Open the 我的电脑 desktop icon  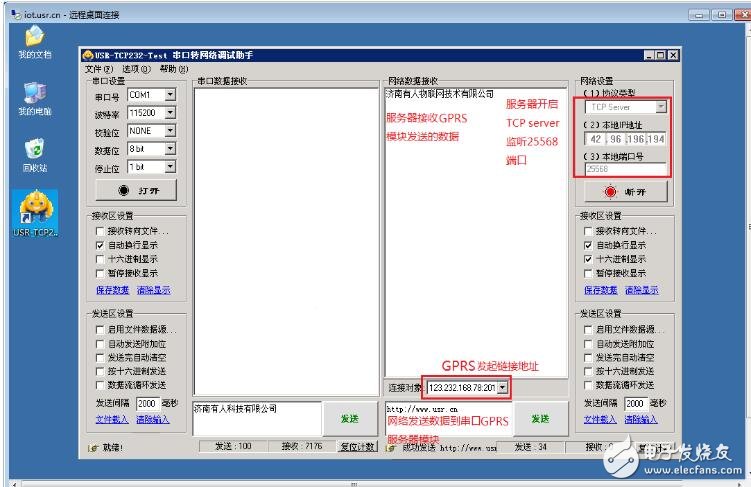pyautogui.click(x=34, y=98)
